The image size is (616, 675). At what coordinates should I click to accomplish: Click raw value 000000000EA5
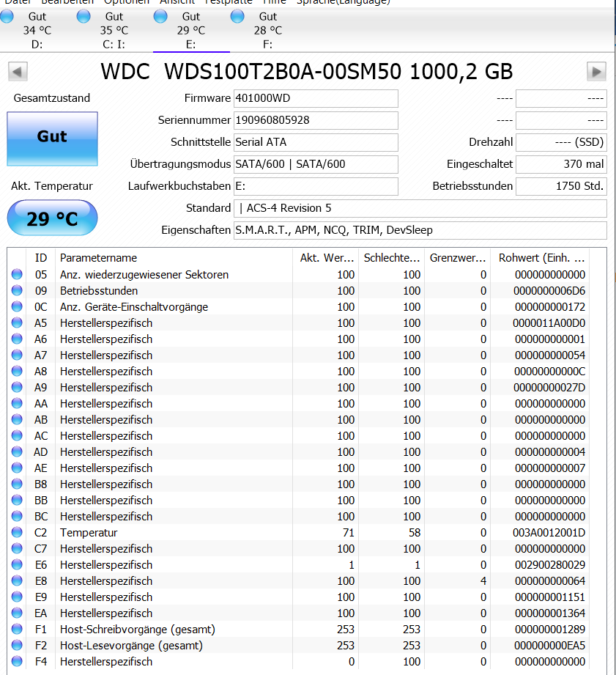point(550,645)
